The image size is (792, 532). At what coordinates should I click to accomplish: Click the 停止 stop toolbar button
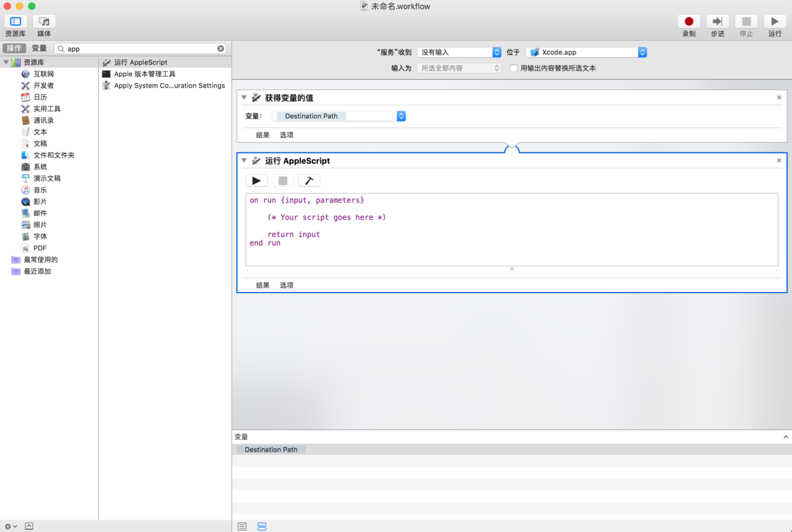coord(746,22)
